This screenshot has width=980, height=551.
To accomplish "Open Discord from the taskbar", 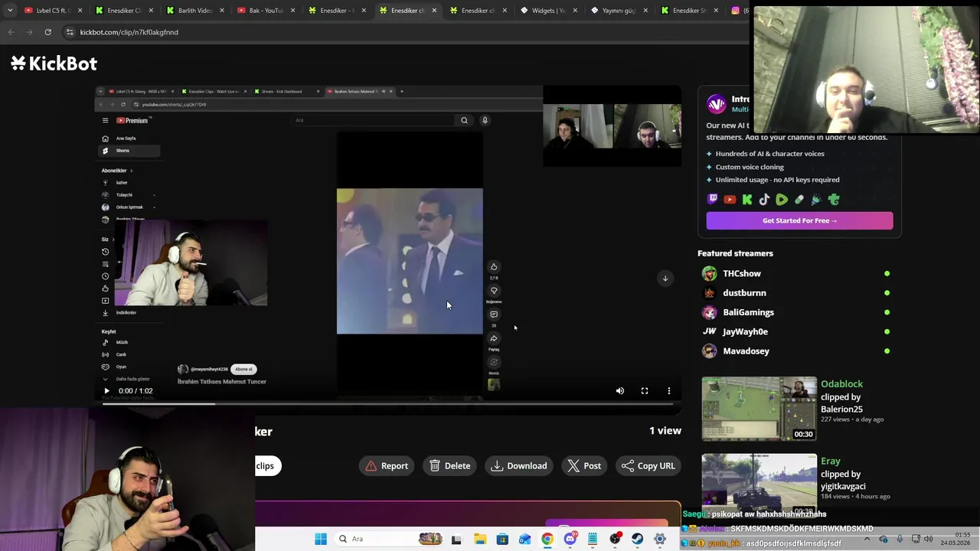I will pyautogui.click(x=570, y=539).
